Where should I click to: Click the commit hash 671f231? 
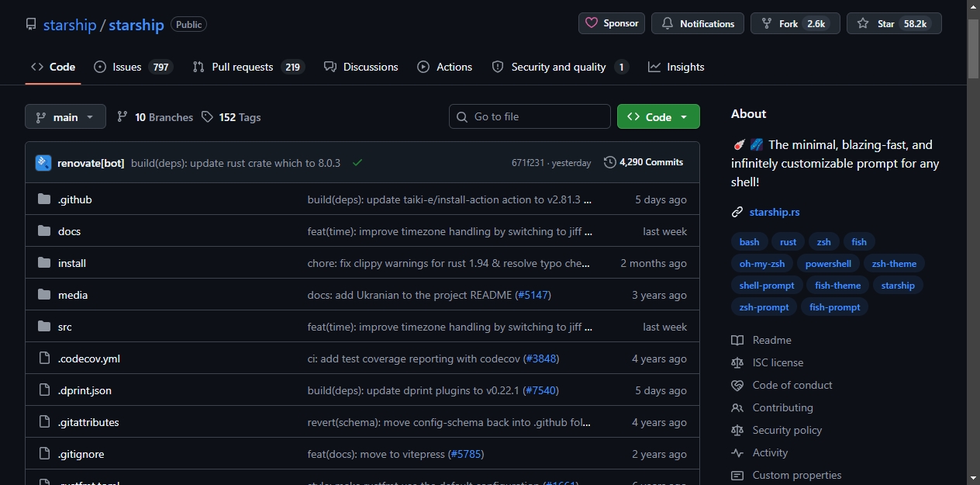pos(529,163)
